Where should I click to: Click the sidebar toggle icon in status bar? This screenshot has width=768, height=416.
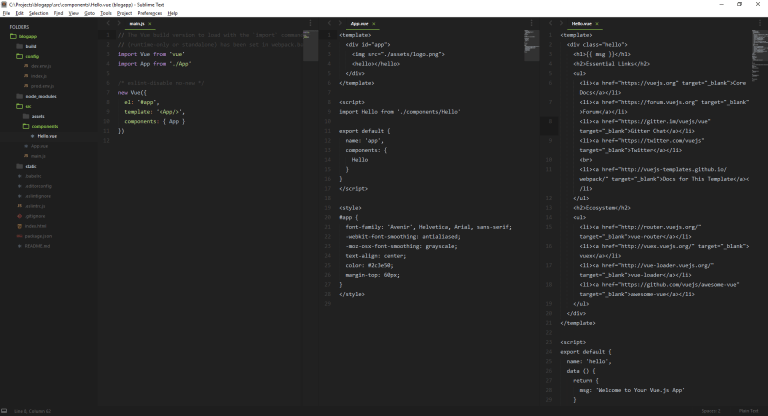pos(5,410)
